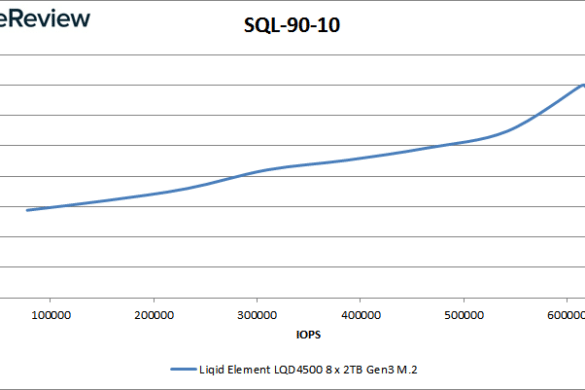Click the IOPS axis title
585x390 pixels.
tap(308, 334)
